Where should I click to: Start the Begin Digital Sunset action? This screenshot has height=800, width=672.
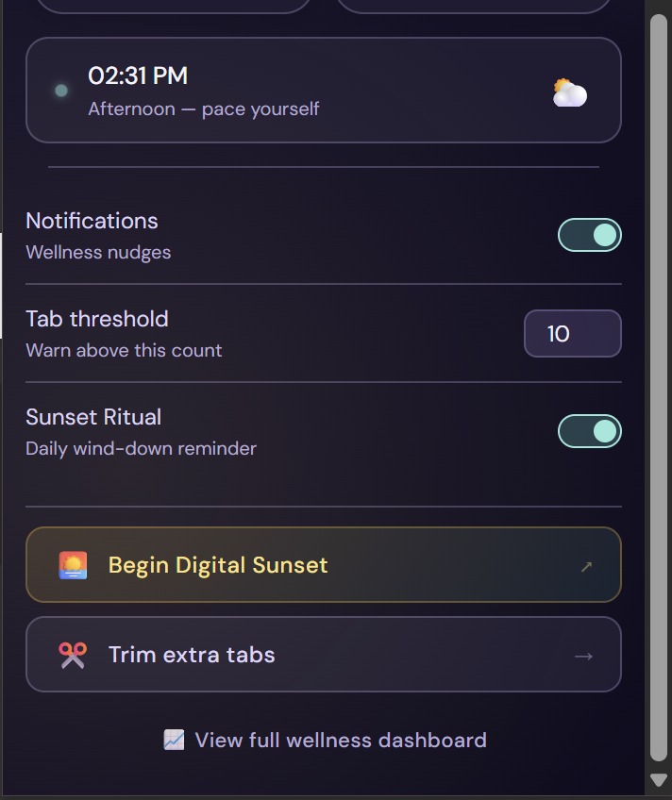pyautogui.click(x=324, y=565)
